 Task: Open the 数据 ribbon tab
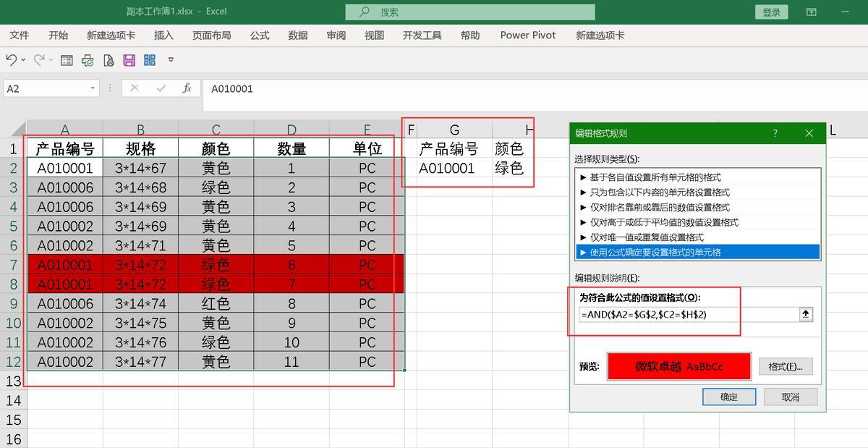[x=298, y=35]
